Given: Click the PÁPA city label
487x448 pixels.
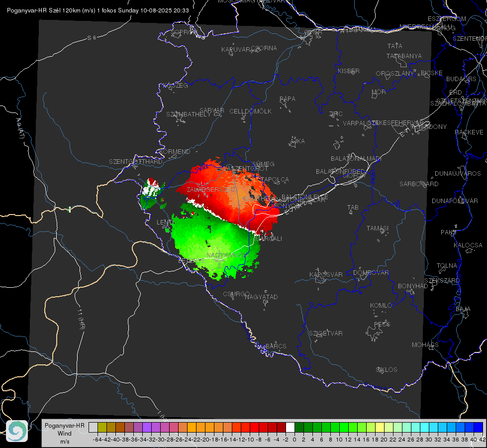Looking at the screenshot, I should tap(288, 99).
